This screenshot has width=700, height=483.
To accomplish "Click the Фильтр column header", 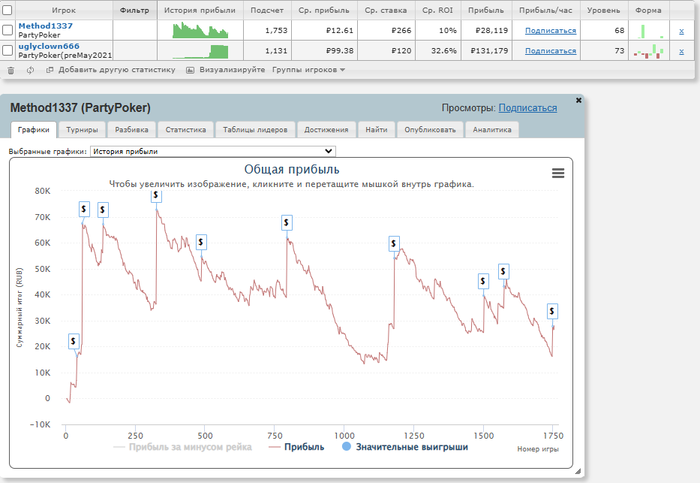I will click(x=134, y=10).
